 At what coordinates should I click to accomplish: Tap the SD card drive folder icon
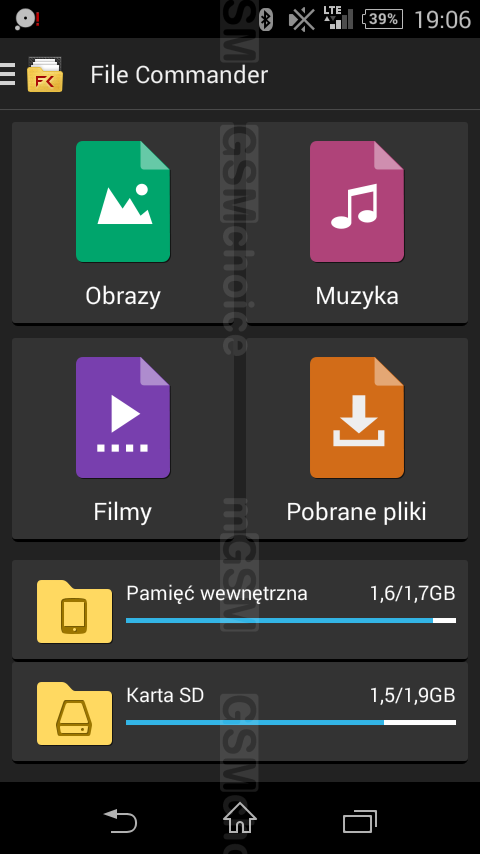(x=75, y=713)
